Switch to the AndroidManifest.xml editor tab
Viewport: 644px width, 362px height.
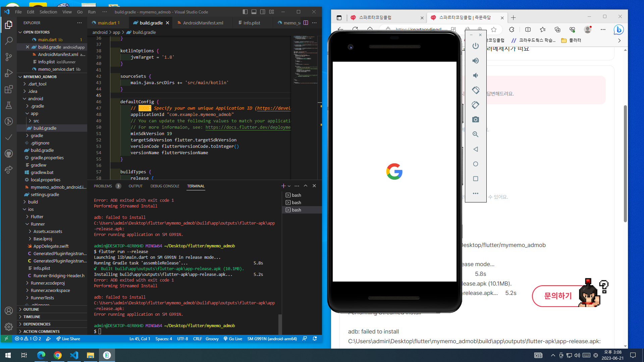203,23
